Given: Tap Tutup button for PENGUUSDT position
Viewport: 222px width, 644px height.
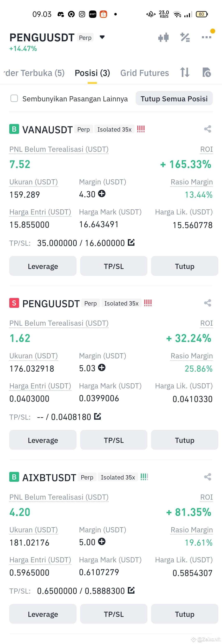Looking at the screenshot, I should tap(185, 440).
